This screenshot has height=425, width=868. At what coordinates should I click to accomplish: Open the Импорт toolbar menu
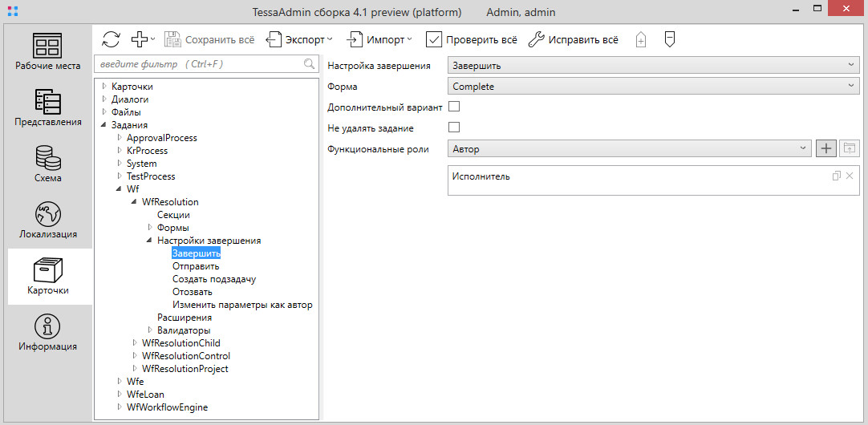(x=379, y=39)
